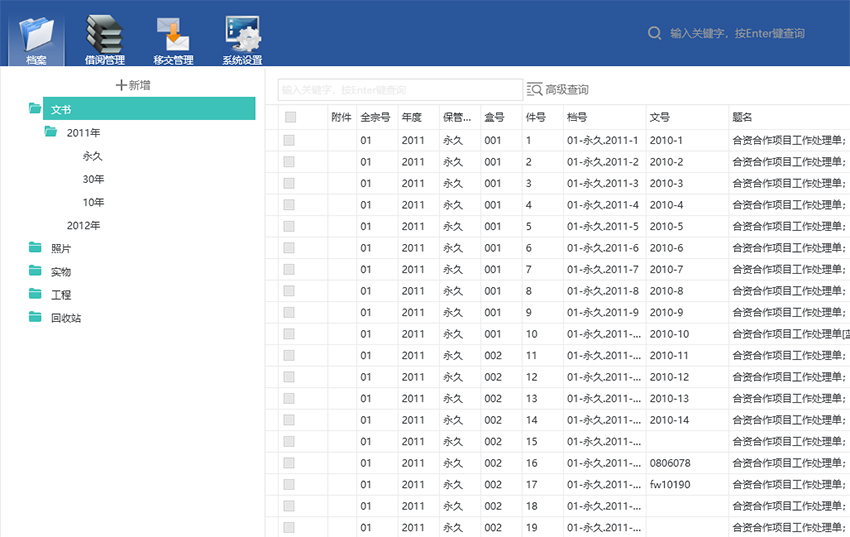Click the cell 01-永久.2011-1
The width and height of the screenshot is (850, 537).
click(x=603, y=140)
